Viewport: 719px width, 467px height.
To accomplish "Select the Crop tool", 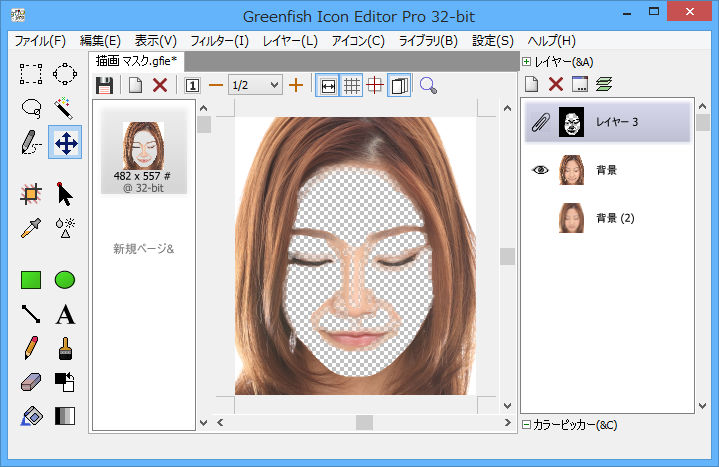I will (31, 193).
